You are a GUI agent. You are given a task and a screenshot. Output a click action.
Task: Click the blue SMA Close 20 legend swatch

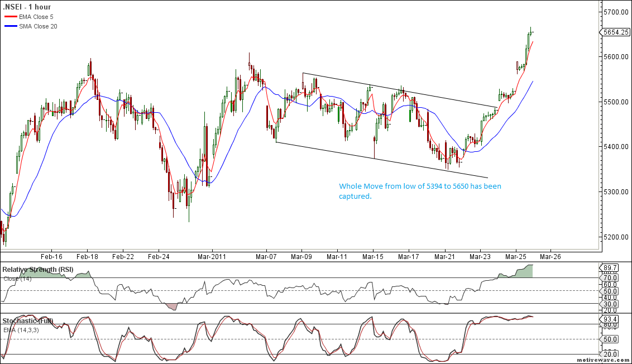[10, 26]
